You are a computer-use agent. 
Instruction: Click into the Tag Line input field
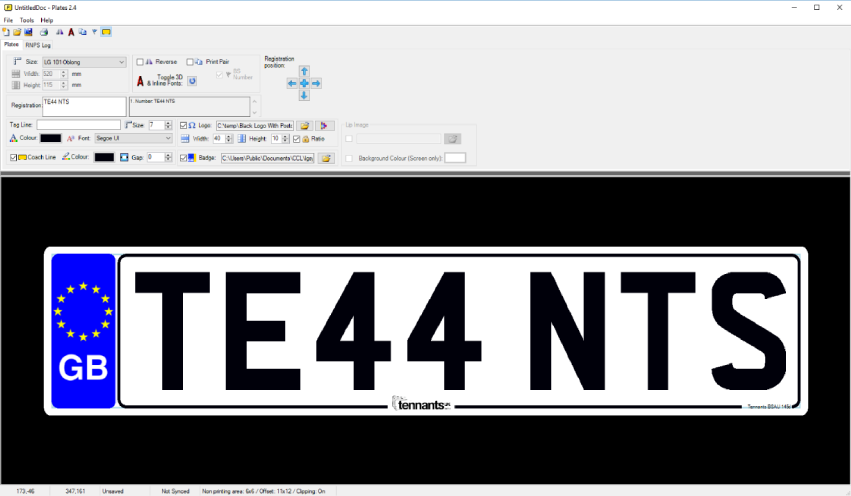coord(79,125)
